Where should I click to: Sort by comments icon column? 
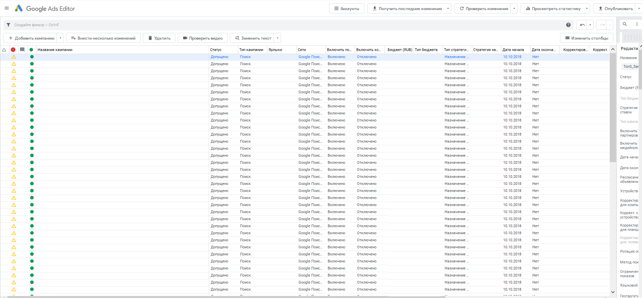point(22,50)
